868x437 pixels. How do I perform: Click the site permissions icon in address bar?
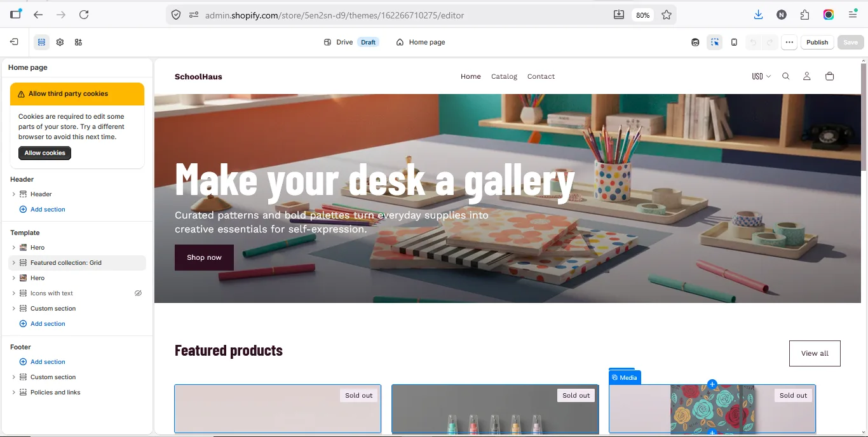click(x=194, y=15)
